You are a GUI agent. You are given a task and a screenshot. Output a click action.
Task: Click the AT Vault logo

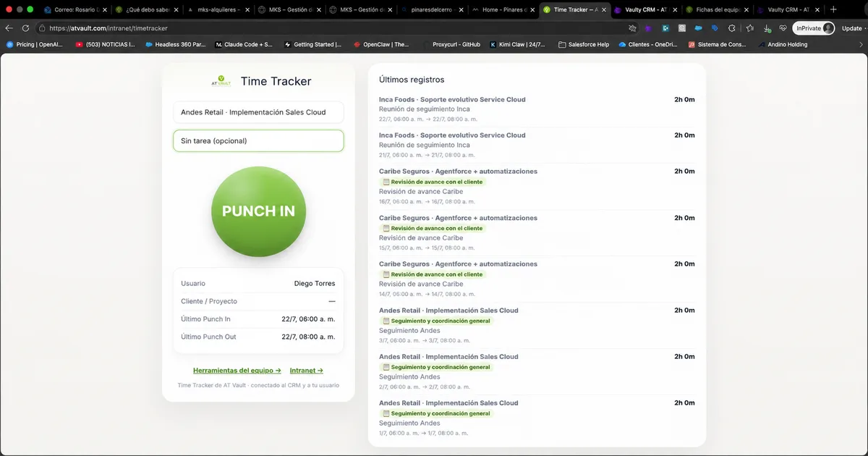click(x=221, y=81)
